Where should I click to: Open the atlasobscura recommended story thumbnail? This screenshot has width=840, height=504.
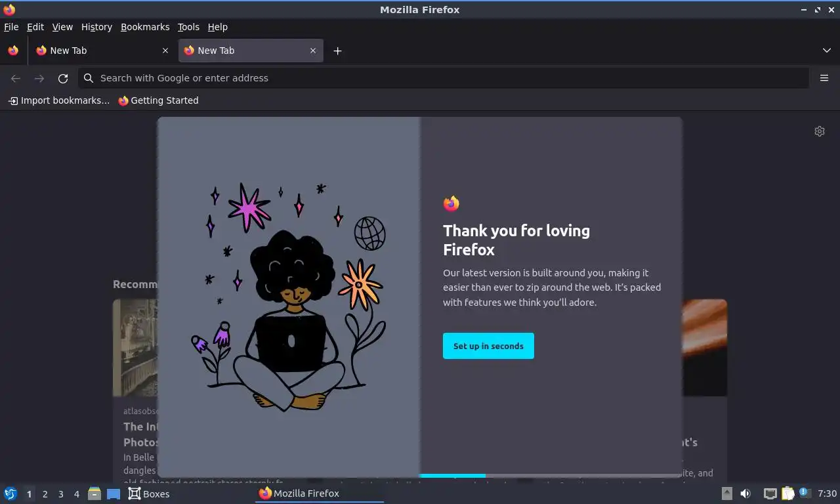(135, 348)
